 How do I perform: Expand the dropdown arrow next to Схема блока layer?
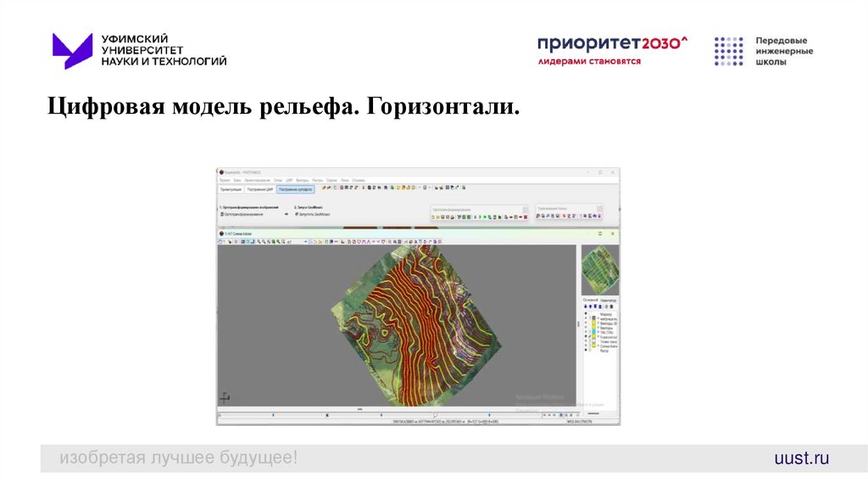[x=598, y=345]
